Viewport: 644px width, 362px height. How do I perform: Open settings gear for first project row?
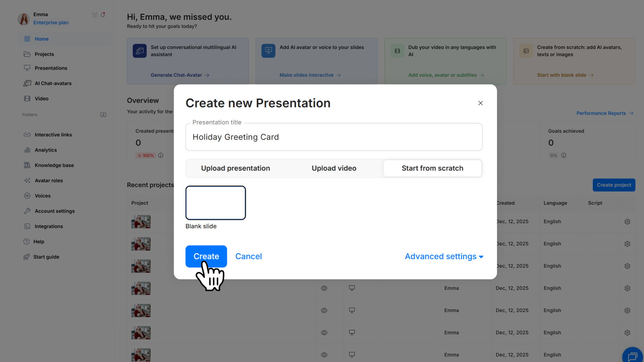tap(627, 222)
